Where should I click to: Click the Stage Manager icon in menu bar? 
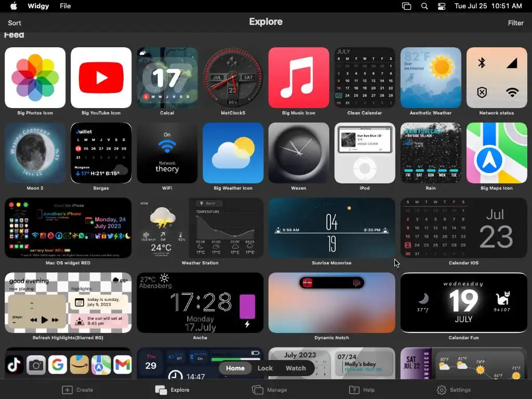406,6
